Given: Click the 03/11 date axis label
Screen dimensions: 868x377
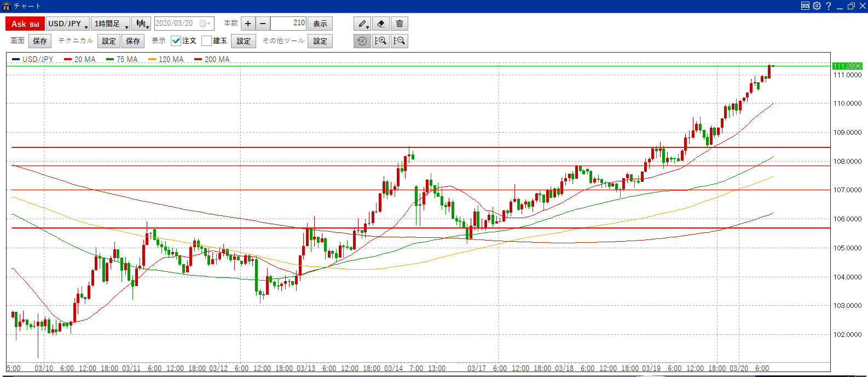Looking at the screenshot, I should [x=131, y=368].
